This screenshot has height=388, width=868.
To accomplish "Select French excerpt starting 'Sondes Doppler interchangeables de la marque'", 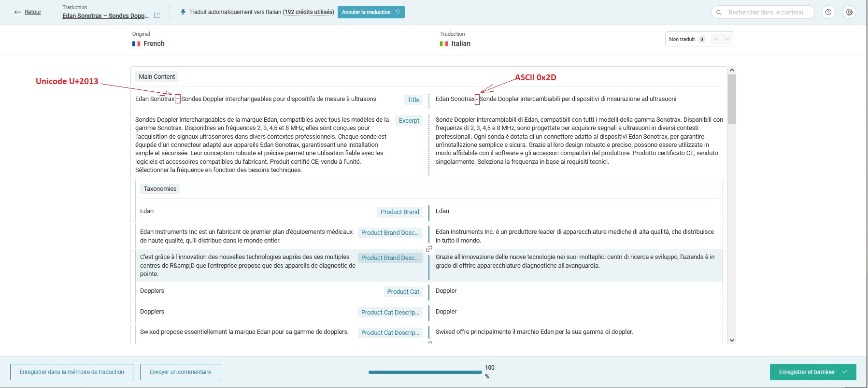I will [262, 144].
